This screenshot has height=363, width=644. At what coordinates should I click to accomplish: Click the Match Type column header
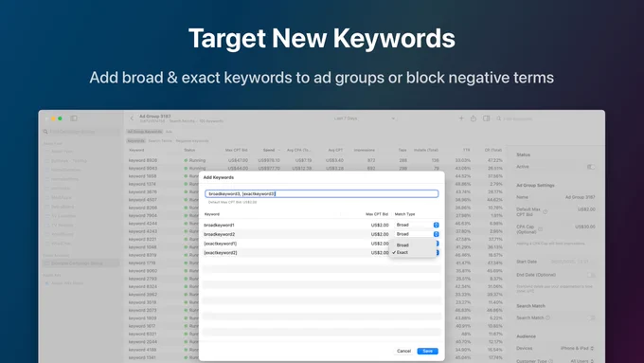tap(405, 214)
